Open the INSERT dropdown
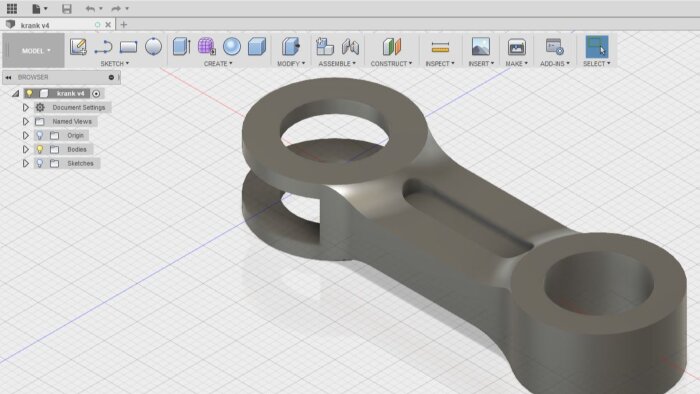700x394 pixels. pyautogui.click(x=481, y=64)
